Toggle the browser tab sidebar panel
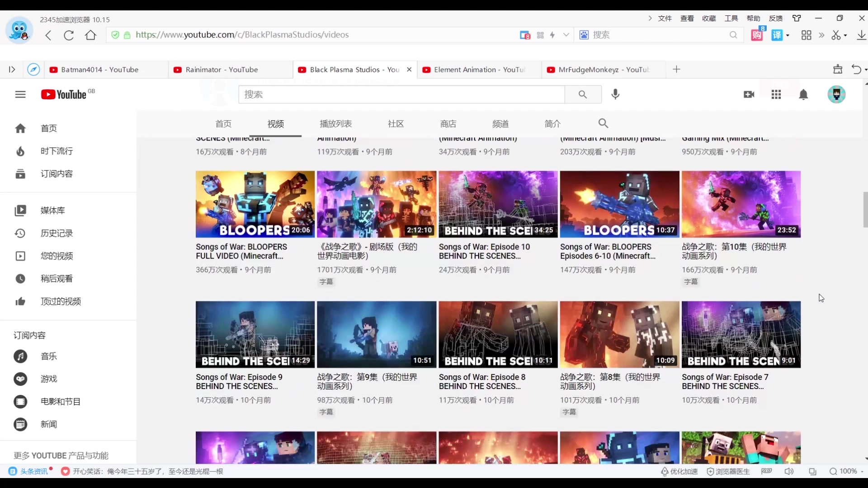 [x=12, y=70]
